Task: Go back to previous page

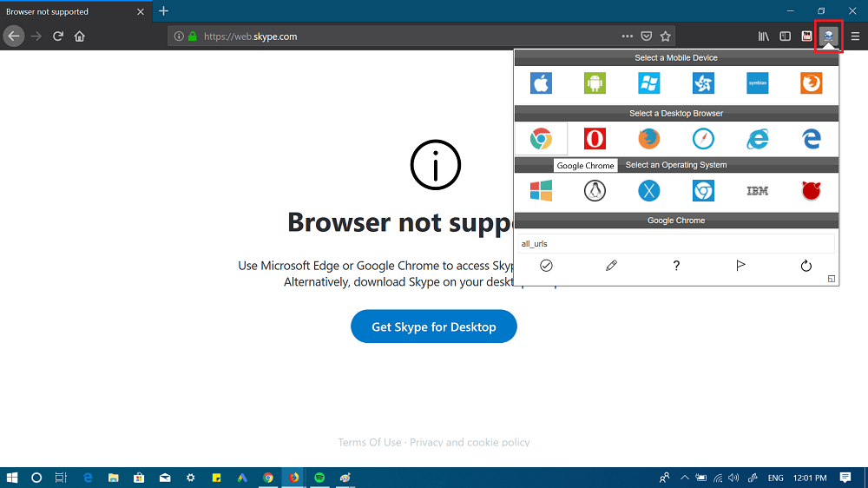Action: pyautogui.click(x=14, y=36)
